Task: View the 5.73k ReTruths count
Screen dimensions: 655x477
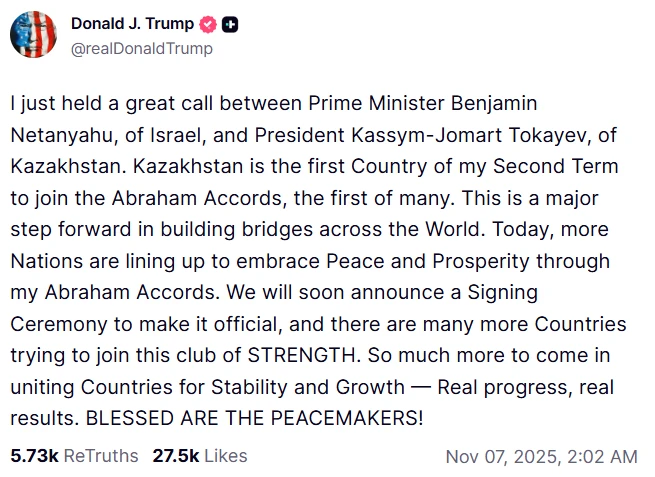Action: (x=34, y=456)
